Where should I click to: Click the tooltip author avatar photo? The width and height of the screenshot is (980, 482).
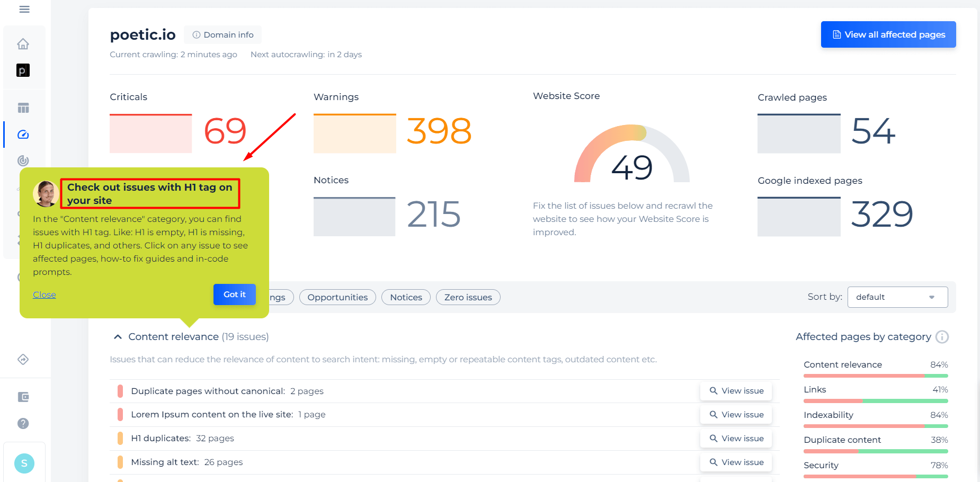click(46, 194)
